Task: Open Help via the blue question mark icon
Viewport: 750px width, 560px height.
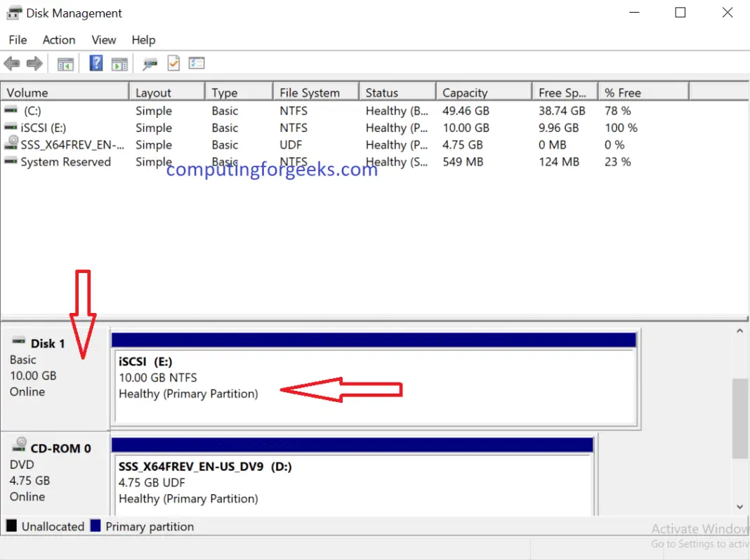Action: [96, 63]
